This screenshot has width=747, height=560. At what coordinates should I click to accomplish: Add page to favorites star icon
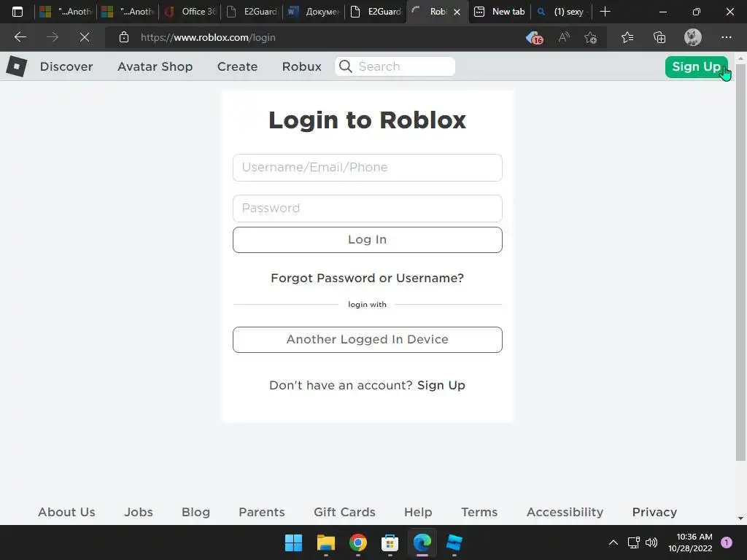click(x=591, y=37)
